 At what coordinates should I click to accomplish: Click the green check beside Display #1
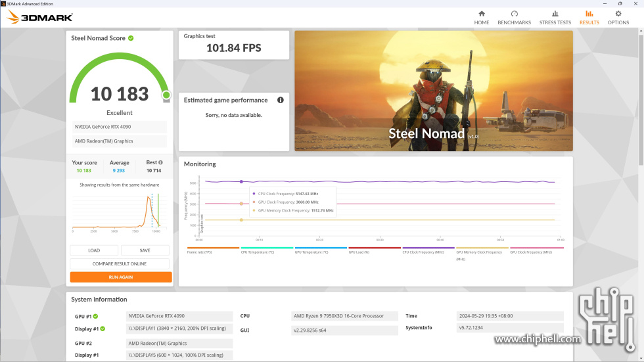coord(103,328)
